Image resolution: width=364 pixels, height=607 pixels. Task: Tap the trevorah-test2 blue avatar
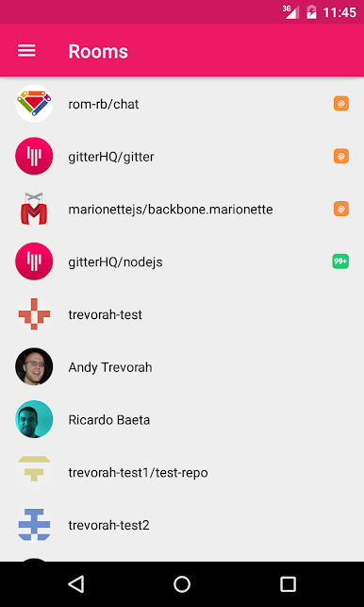point(34,525)
